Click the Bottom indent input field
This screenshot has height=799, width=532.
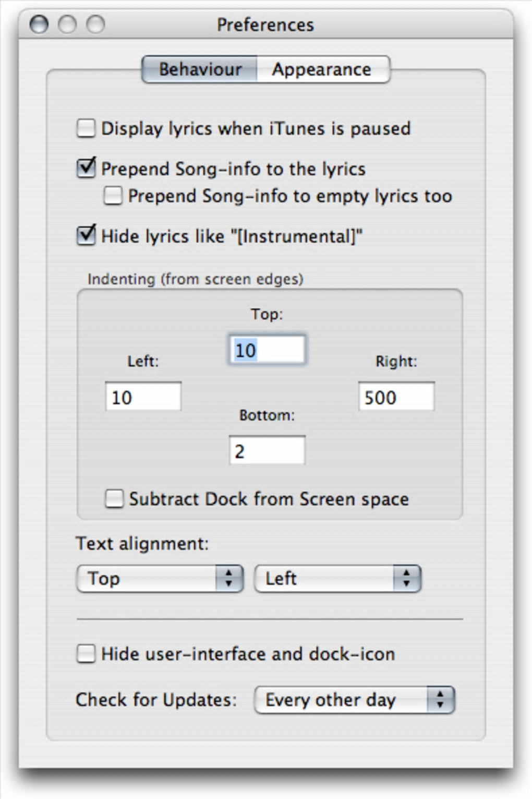[267, 451]
